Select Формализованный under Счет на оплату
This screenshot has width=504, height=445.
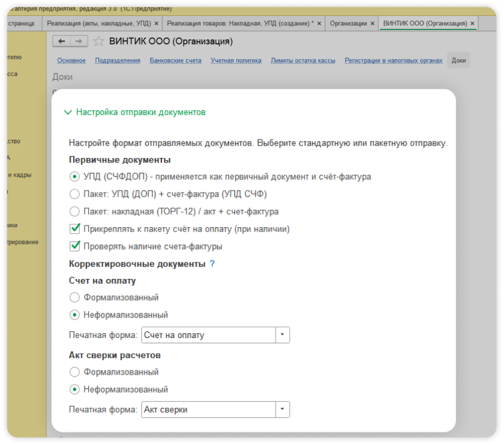75,298
